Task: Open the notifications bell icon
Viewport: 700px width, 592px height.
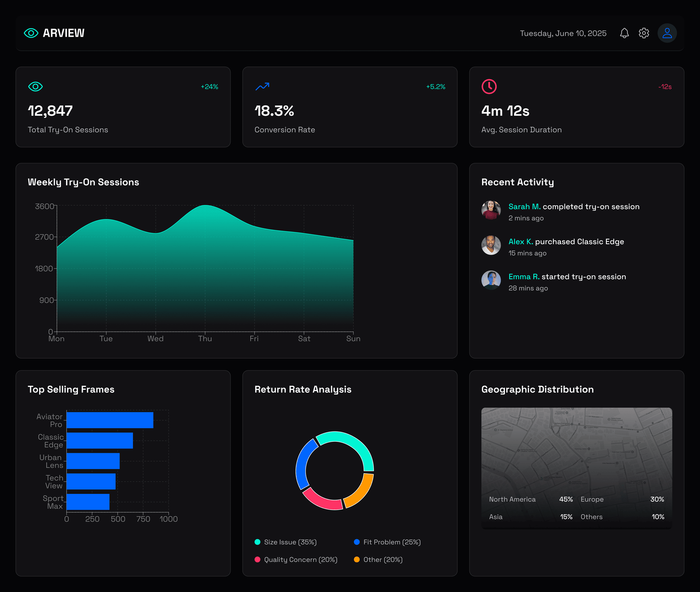Action: [x=624, y=33]
